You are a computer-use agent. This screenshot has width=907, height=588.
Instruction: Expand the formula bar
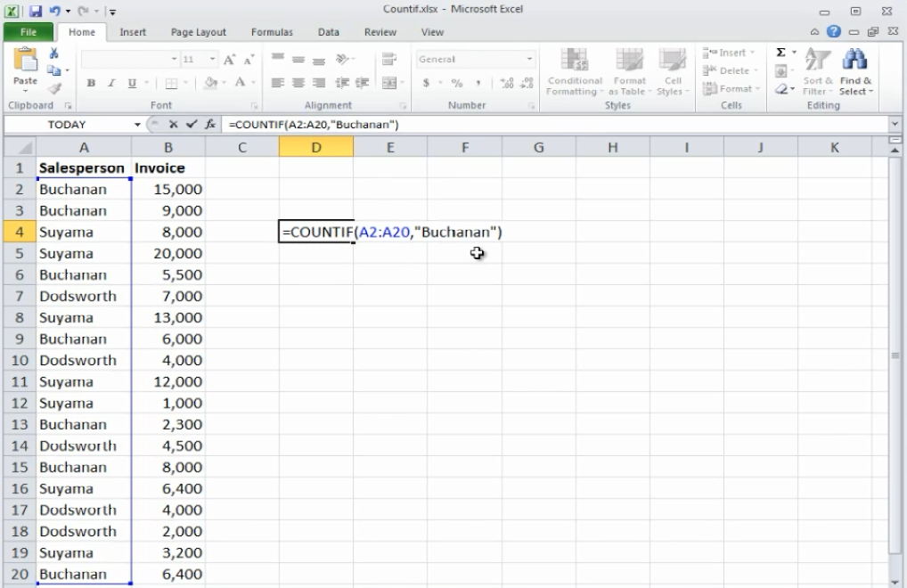pos(895,125)
